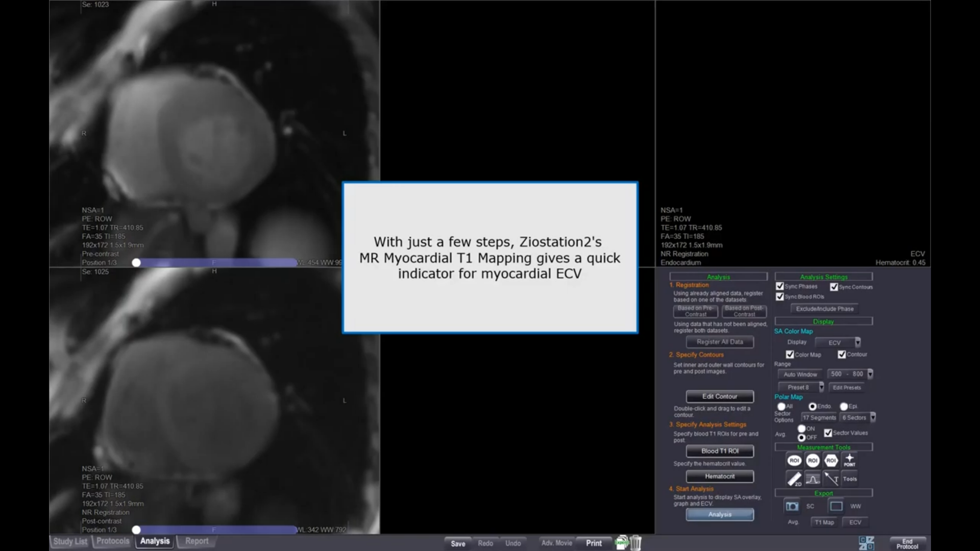The width and height of the screenshot is (980, 551).
Task: Click the Print button
Action: click(x=594, y=543)
